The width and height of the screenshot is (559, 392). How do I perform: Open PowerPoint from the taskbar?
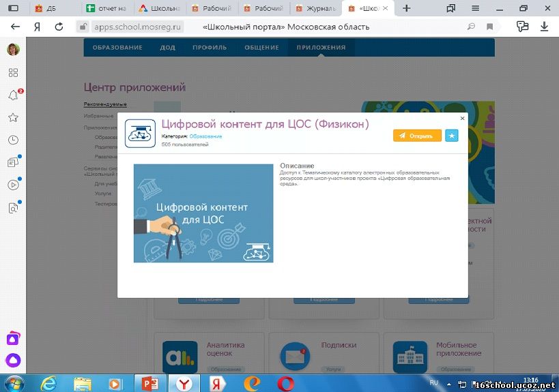coord(150,384)
